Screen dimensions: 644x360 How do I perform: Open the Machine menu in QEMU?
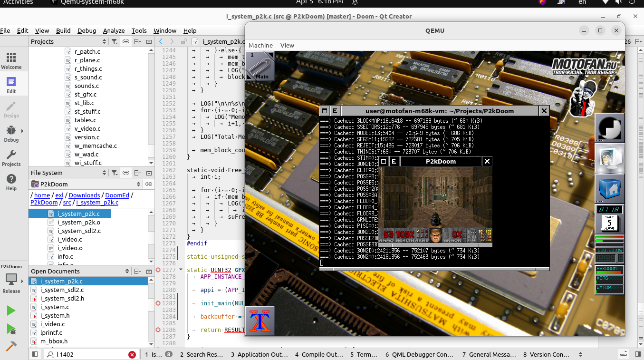click(x=261, y=46)
